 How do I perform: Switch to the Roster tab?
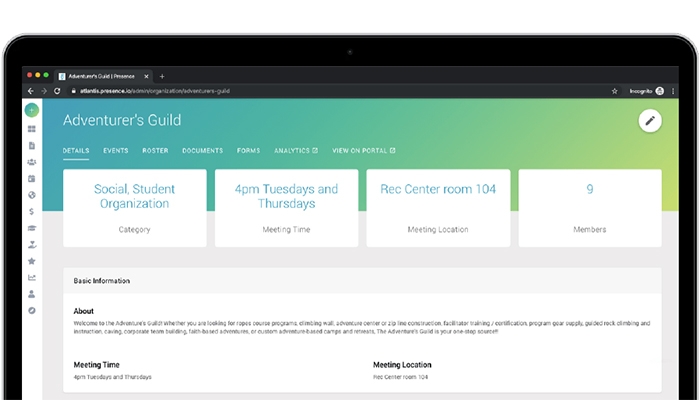[x=155, y=151]
